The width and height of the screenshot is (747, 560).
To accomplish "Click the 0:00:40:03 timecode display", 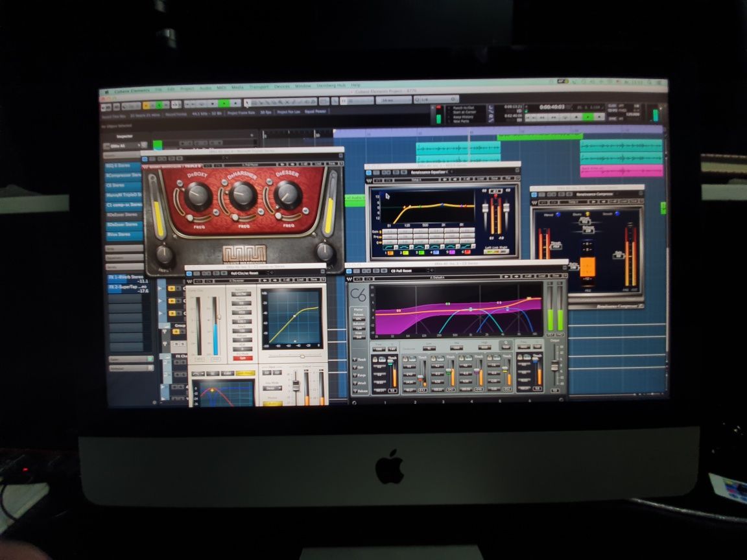I will (552, 108).
